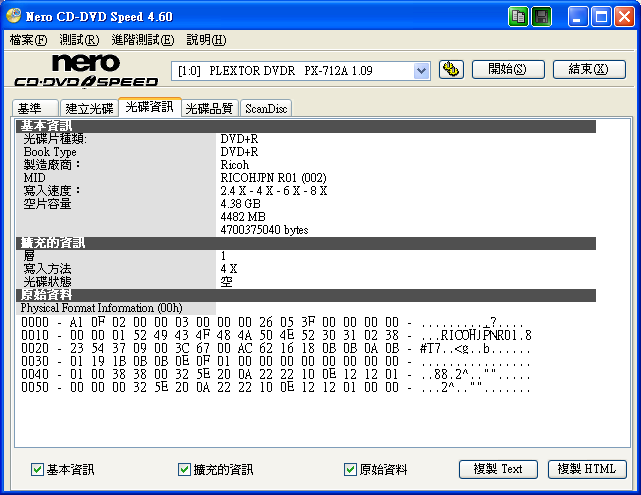Viewport: 641px width, 495px height.
Task: Click the Nero CD-DVD Speed logo
Action: [86, 71]
